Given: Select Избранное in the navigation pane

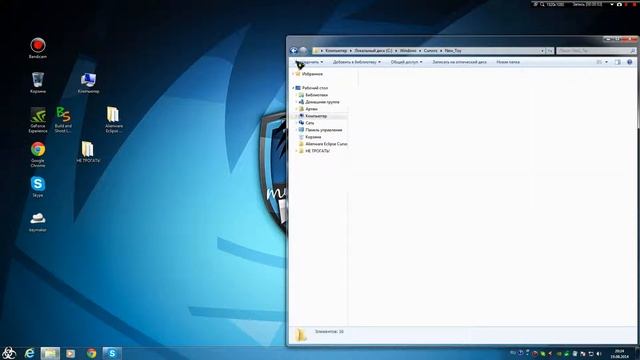Looking at the screenshot, I should (312, 74).
